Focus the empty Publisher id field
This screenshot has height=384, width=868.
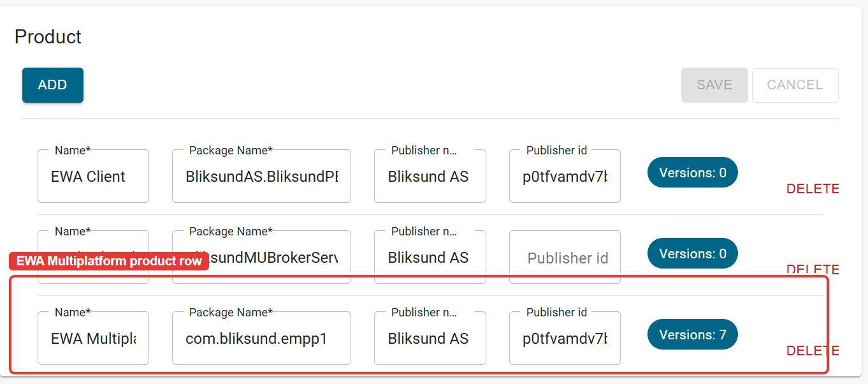[565, 257]
